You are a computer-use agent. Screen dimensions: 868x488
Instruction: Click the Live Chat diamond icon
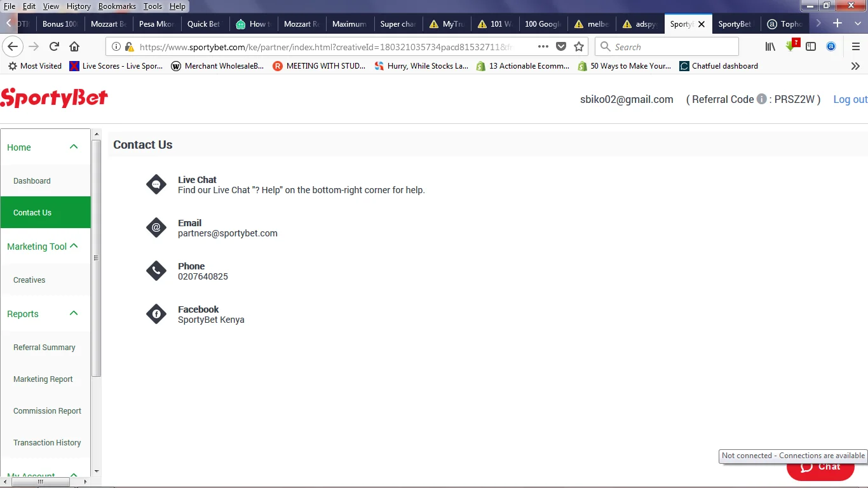pos(156,184)
